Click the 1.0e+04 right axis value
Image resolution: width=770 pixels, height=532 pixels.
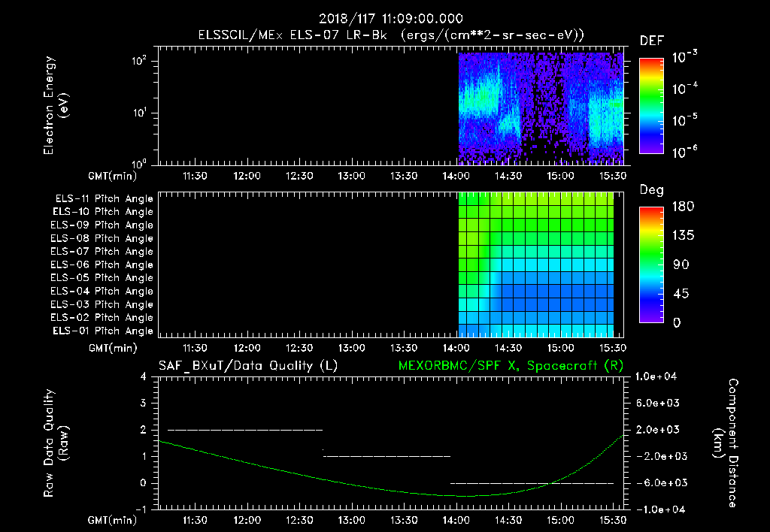(656, 376)
